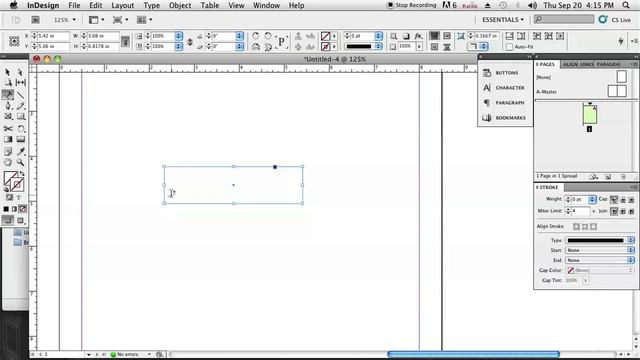This screenshot has width=640, height=360.
Task: Open the Weight dropdown in Stroke panel
Action: coord(592,200)
